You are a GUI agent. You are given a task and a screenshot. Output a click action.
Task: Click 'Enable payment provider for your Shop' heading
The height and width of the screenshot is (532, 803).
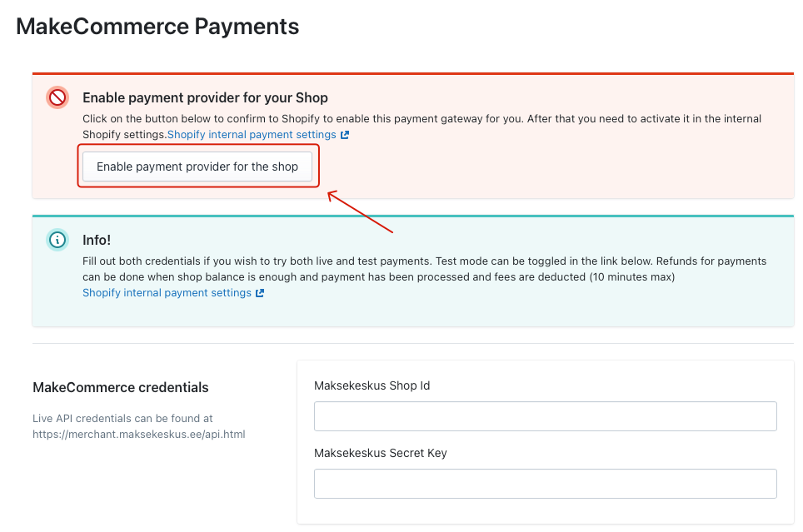tap(205, 98)
